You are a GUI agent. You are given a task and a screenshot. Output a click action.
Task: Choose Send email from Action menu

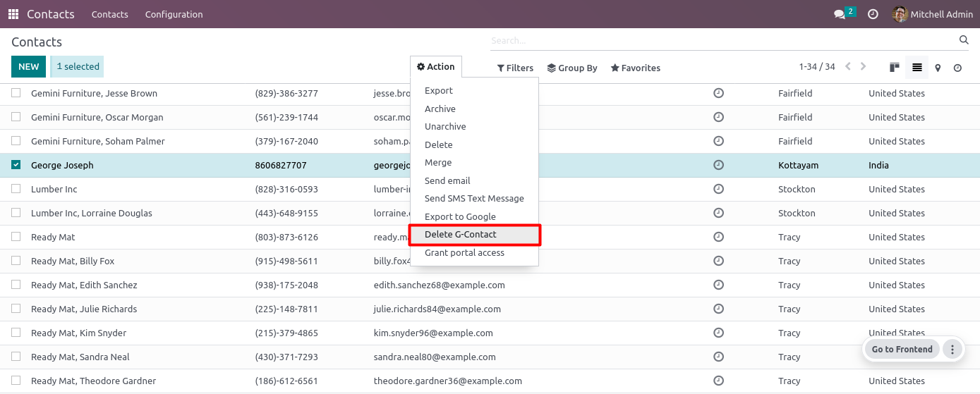click(x=474, y=181)
